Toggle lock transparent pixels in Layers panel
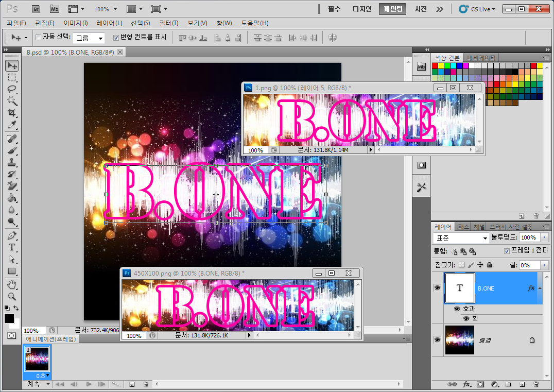Viewport: 554px width, 392px height. 461,265
